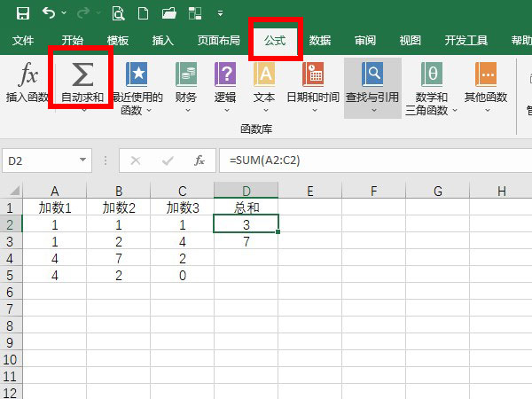
Task: Click the 自动求和 sigma icon
Action: point(82,75)
